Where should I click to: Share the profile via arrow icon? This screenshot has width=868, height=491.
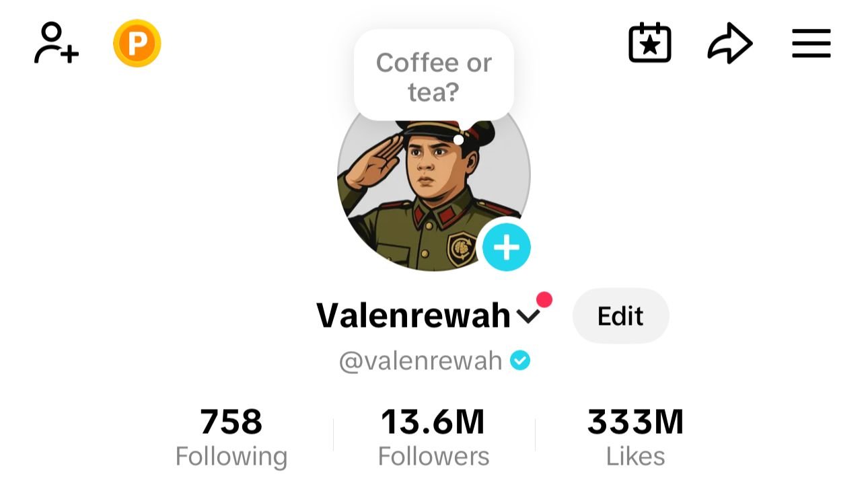click(x=730, y=44)
